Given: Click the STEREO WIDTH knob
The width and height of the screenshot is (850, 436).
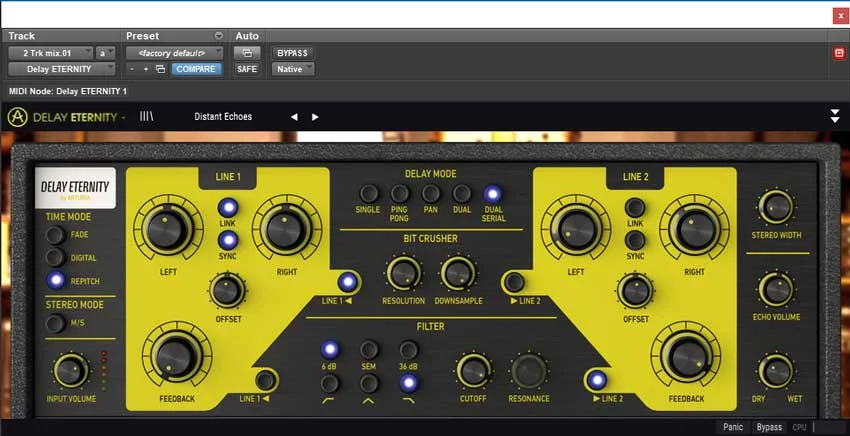Looking at the screenshot, I should [776, 208].
